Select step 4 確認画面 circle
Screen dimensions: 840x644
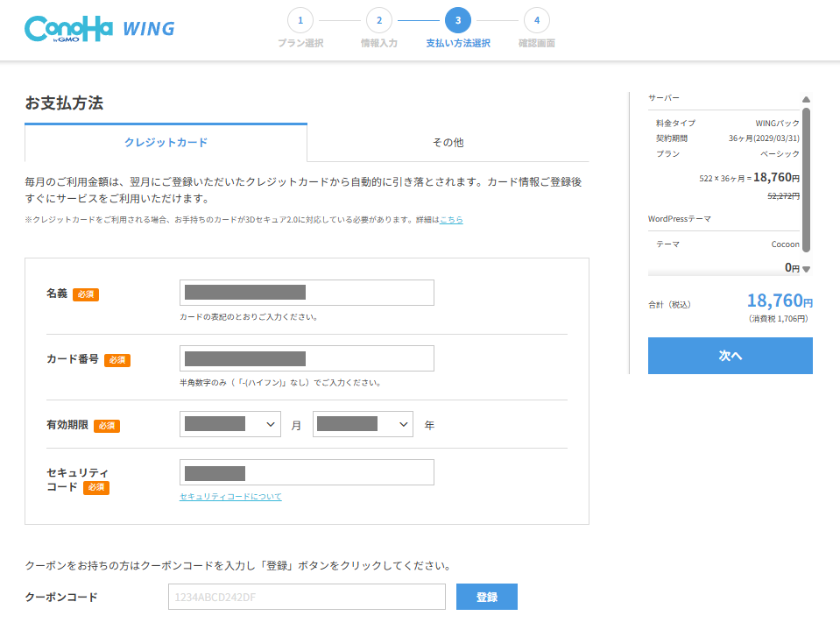537,19
